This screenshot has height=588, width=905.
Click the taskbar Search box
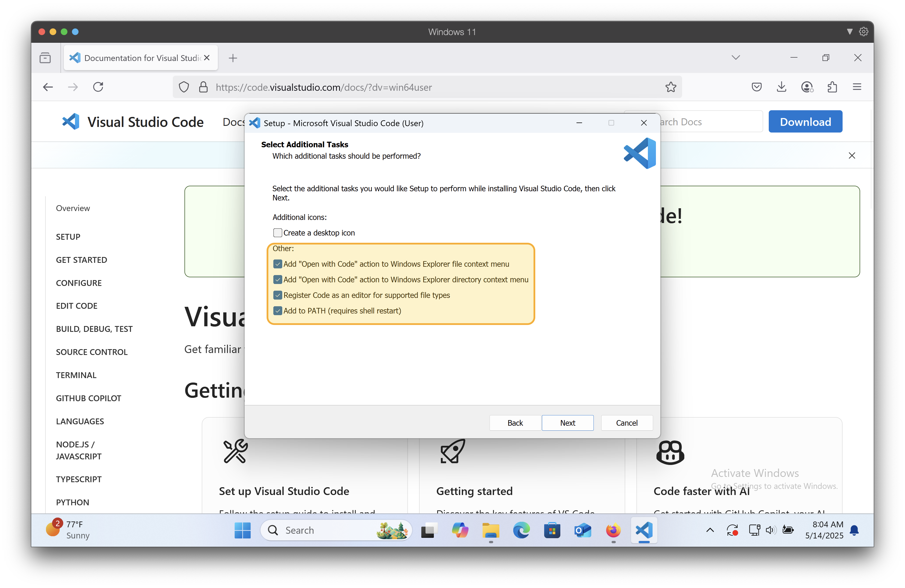pos(336,530)
